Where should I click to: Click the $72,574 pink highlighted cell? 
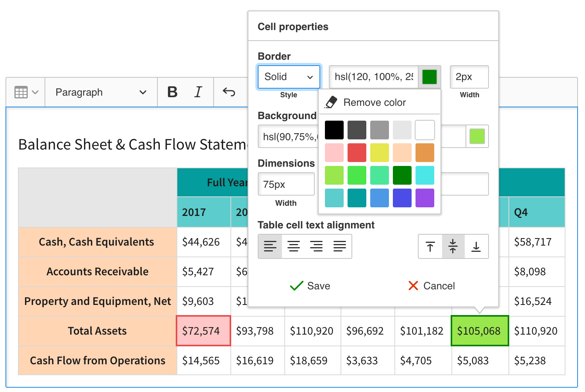[x=203, y=331]
